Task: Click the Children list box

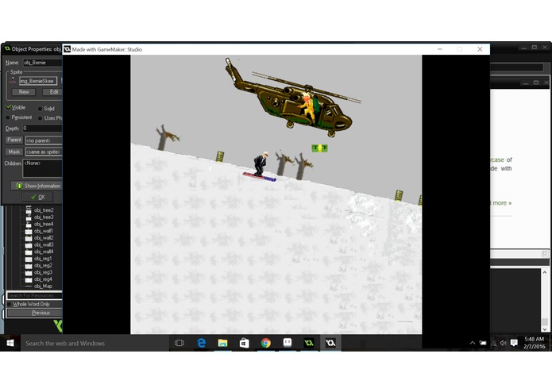Action: (42, 168)
